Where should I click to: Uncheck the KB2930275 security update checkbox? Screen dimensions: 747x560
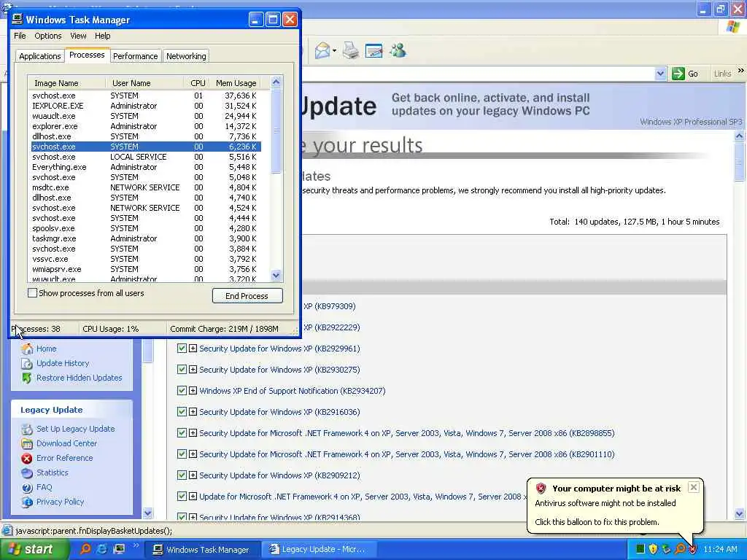tap(182, 369)
